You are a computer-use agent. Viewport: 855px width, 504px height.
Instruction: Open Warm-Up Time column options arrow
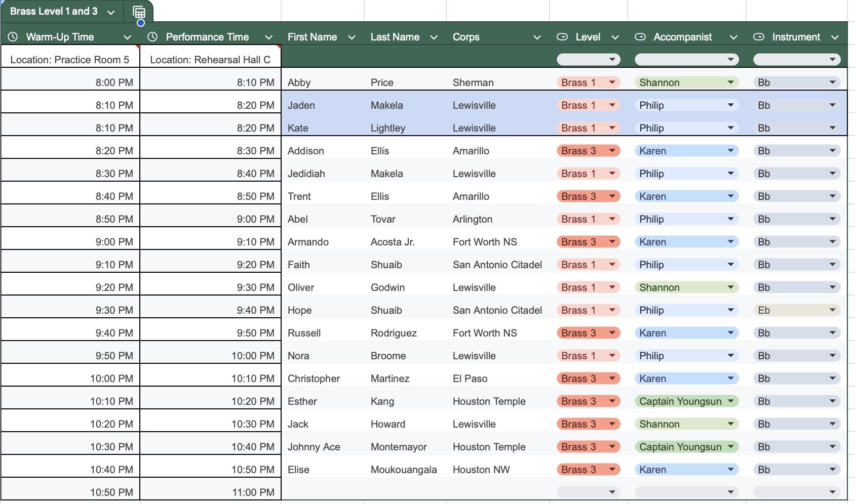[x=127, y=37]
